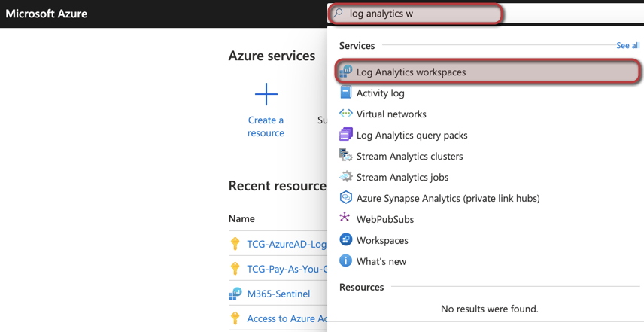Click the Stream Analytics clusters icon
The height and width of the screenshot is (332, 644).
[346, 156]
